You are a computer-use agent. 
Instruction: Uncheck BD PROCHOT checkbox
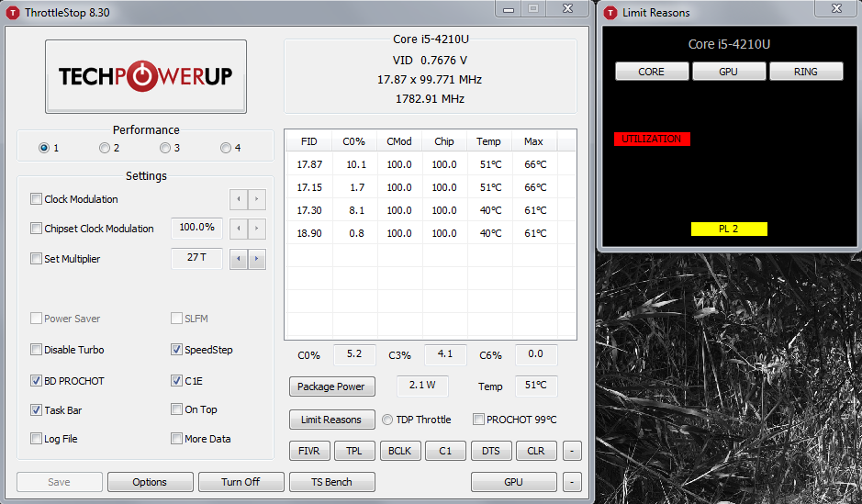pyautogui.click(x=37, y=380)
